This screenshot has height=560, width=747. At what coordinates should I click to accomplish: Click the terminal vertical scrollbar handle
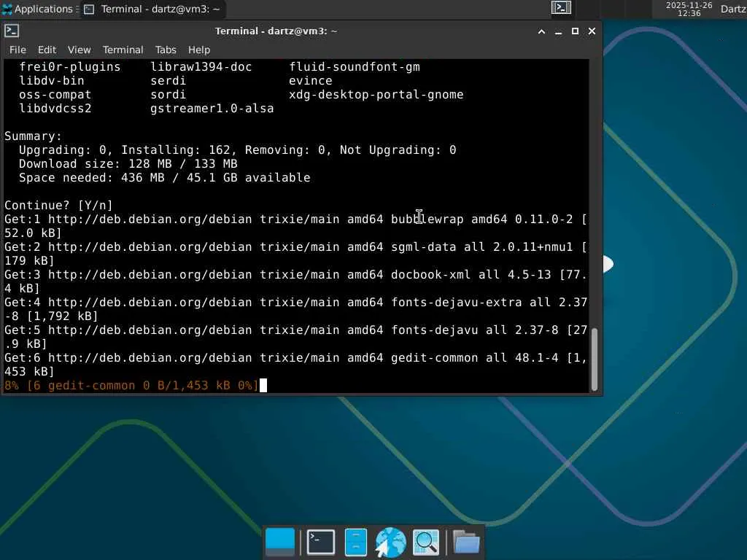[594, 359]
